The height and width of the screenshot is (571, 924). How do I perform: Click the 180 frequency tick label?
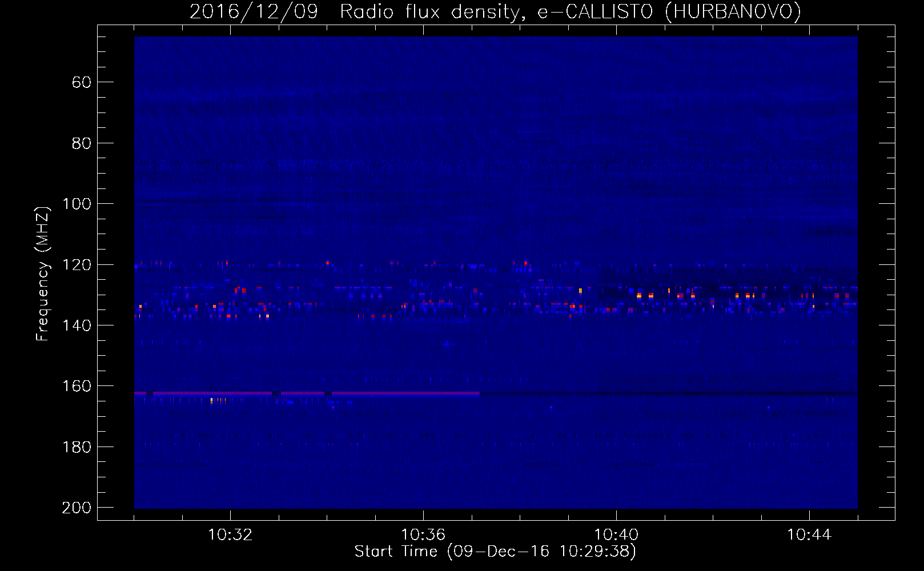point(77,447)
